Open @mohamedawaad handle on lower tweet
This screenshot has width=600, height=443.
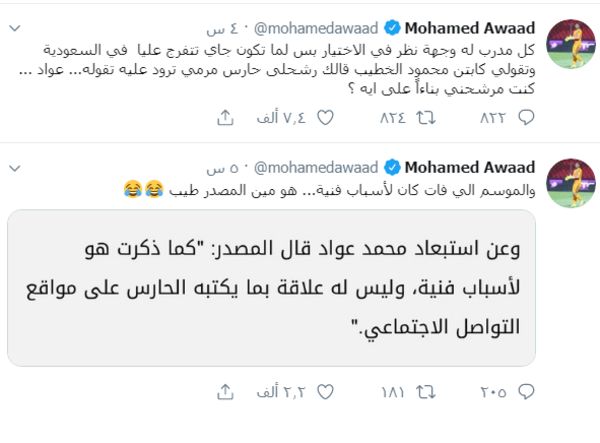point(316,166)
